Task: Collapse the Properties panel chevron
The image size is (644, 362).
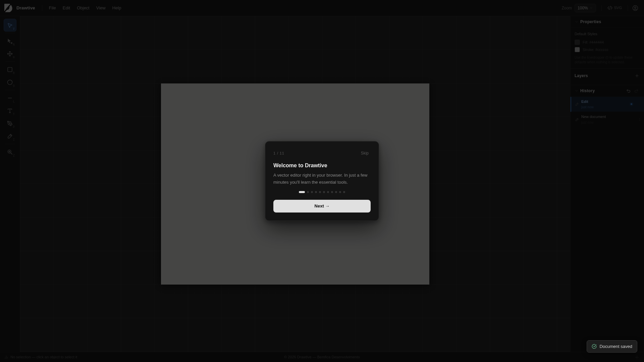Action: 577,22
